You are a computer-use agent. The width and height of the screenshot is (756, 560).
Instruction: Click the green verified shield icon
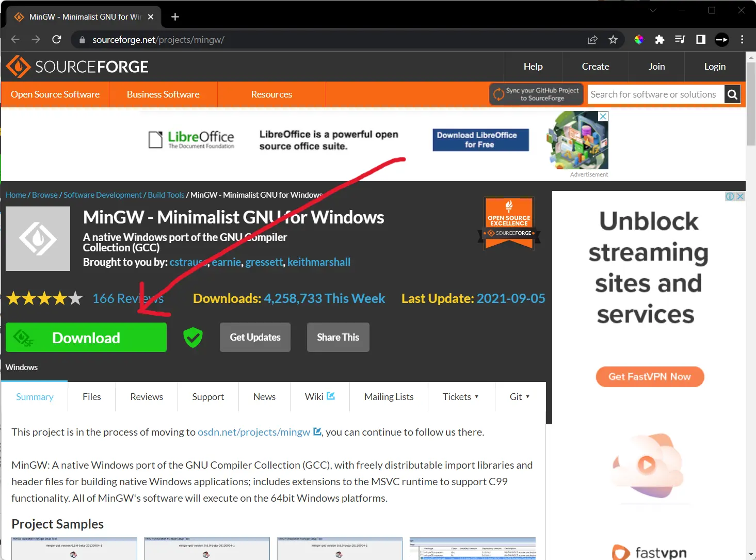point(193,338)
